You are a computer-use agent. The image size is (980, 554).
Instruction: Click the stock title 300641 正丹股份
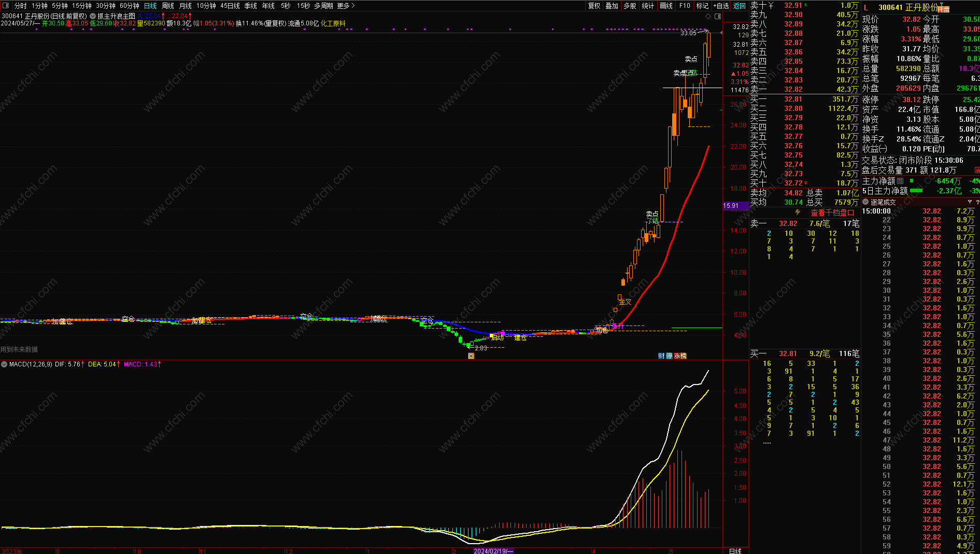(x=908, y=7)
